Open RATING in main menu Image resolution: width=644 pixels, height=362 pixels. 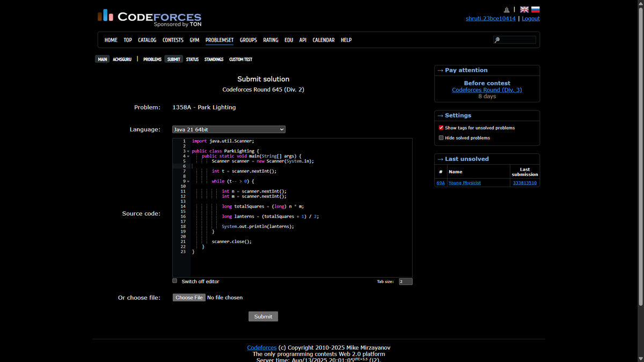[x=270, y=40]
